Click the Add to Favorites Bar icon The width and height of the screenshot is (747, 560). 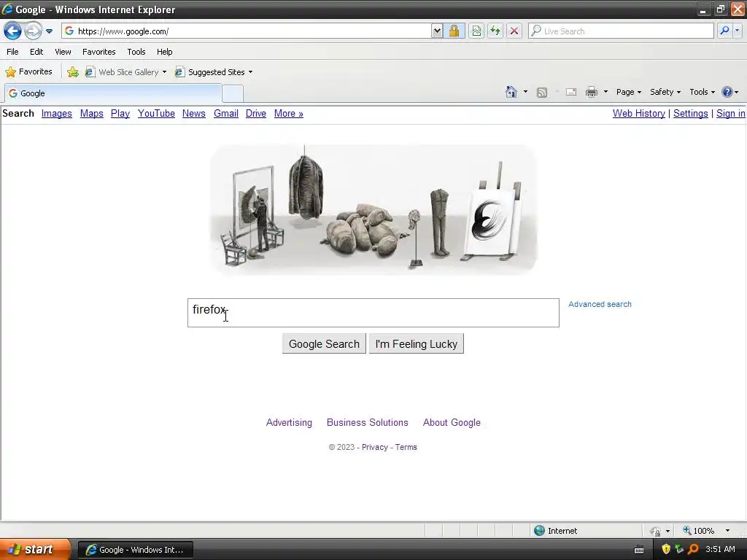pos(72,72)
